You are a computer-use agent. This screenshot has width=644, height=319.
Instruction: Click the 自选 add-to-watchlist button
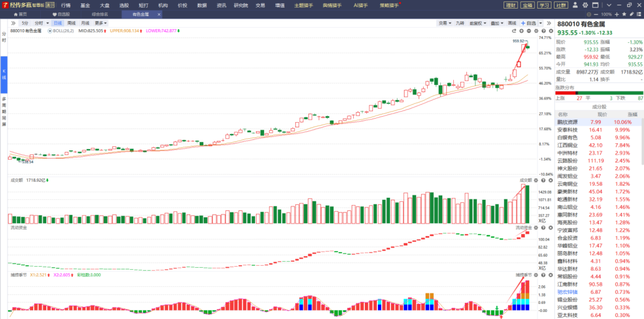pyautogui.click(x=529, y=23)
